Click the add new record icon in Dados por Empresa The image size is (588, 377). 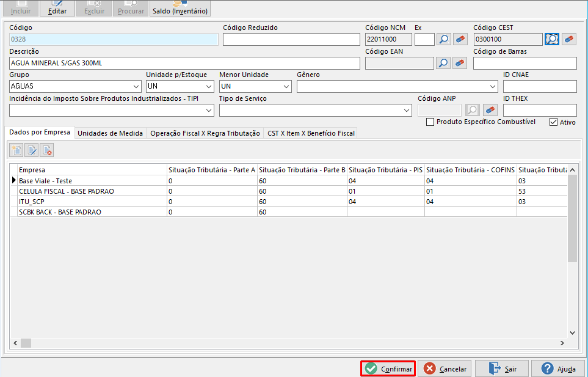[x=16, y=150]
